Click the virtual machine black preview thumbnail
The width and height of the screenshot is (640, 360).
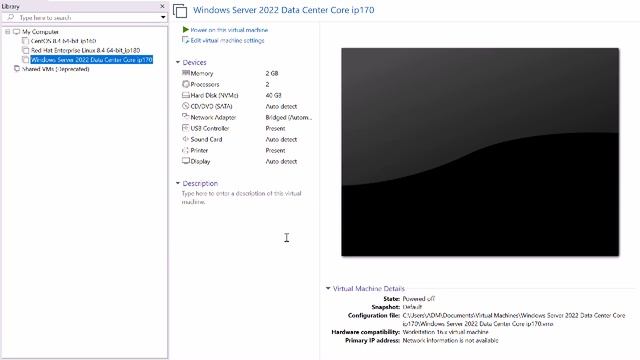click(480, 152)
